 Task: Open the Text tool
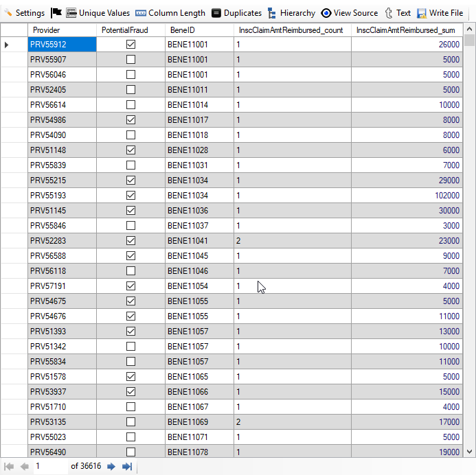[397, 13]
